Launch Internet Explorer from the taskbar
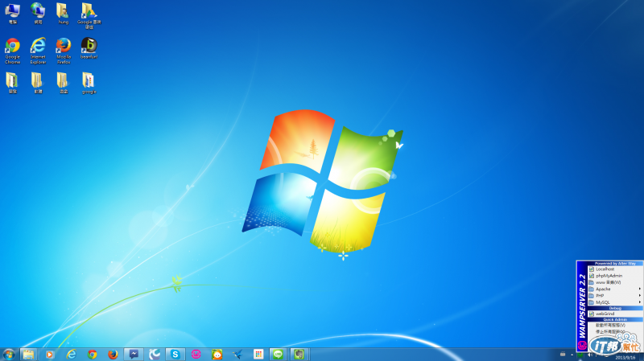 pyautogui.click(x=71, y=355)
